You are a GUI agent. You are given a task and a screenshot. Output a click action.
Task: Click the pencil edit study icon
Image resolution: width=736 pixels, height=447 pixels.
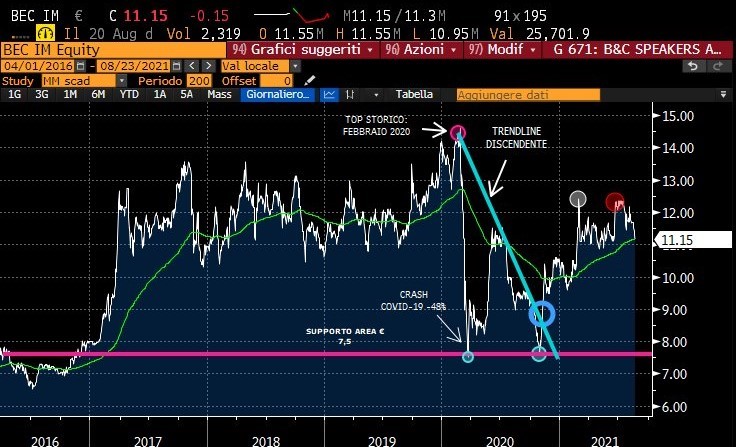309,80
